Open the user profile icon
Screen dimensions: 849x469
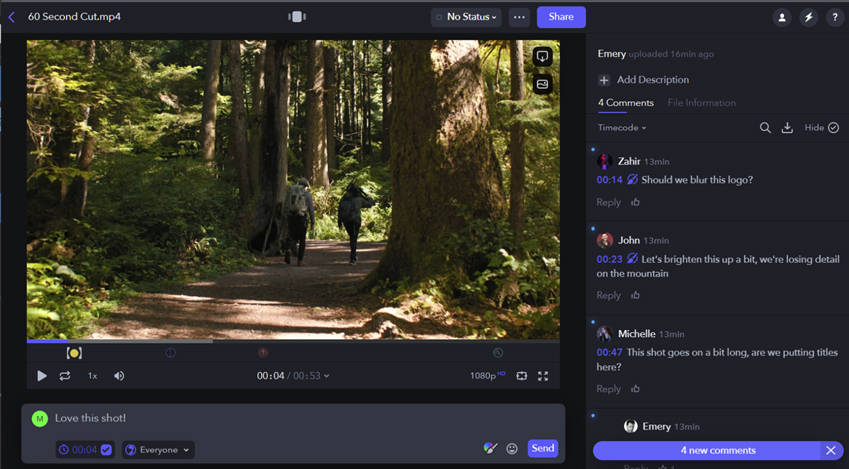pos(782,17)
